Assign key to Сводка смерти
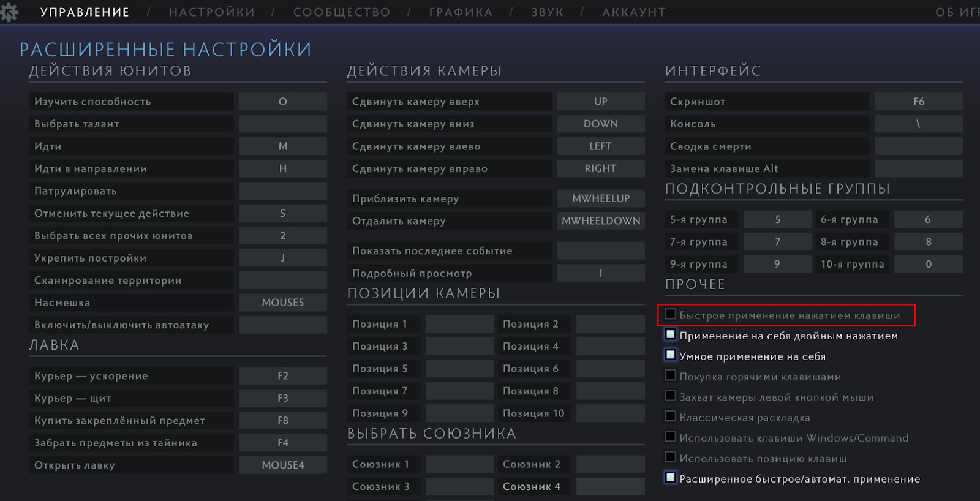Image resolution: width=980 pixels, height=501 pixels. [x=919, y=146]
